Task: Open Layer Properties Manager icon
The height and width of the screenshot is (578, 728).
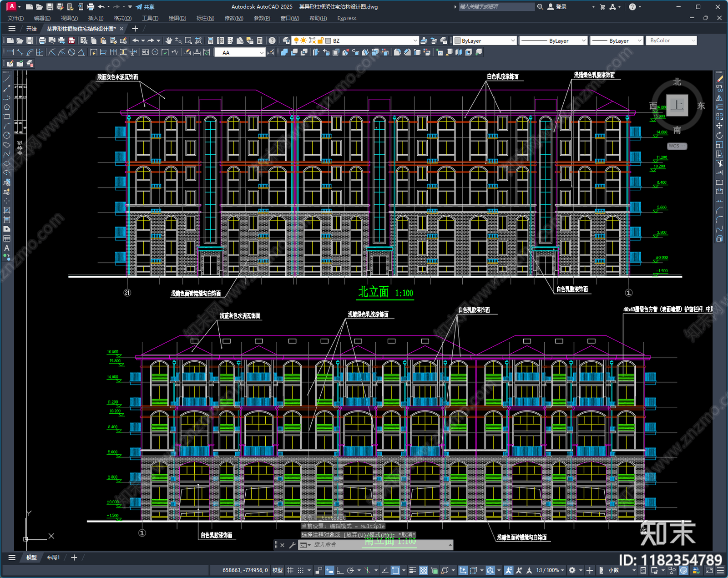Action: point(286,41)
